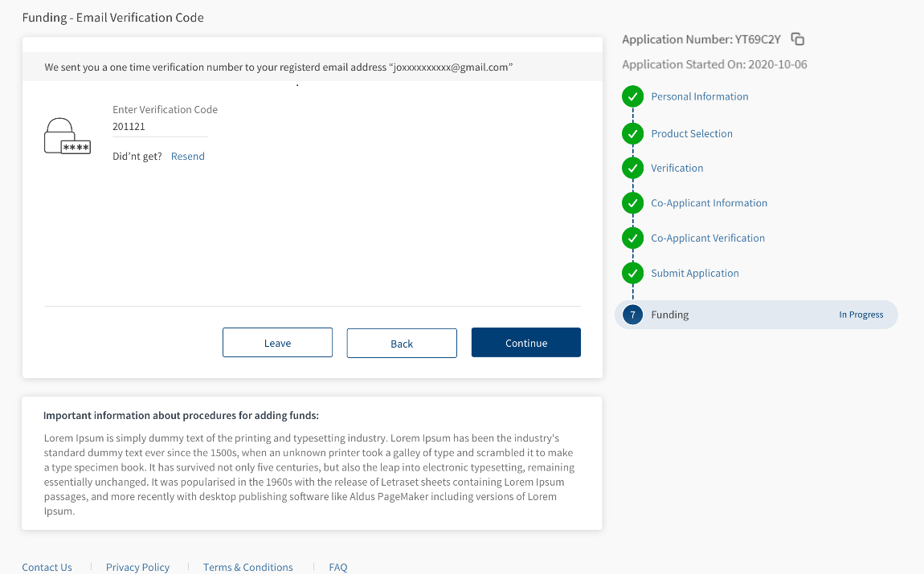This screenshot has height=574, width=924.
Task: Click the Submit Application green checkmark
Action: [x=633, y=273]
